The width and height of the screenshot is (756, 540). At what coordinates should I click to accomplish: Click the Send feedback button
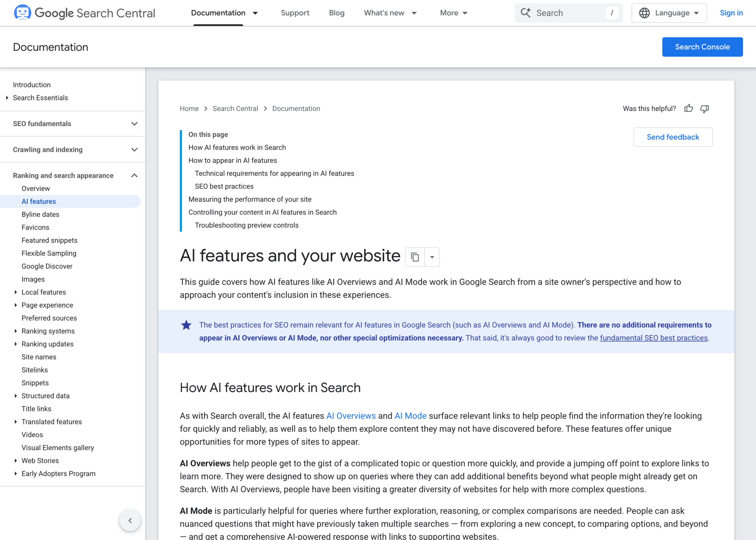[x=673, y=137]
